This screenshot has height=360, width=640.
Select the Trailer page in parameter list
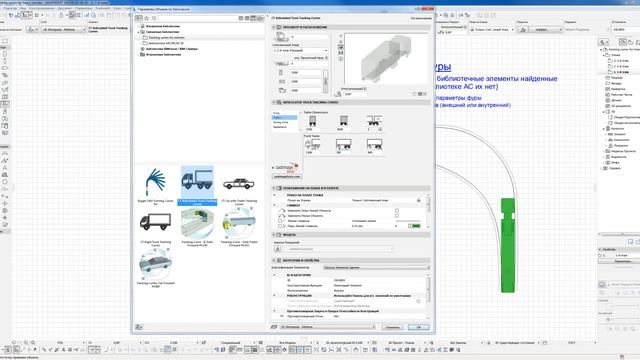284,118
